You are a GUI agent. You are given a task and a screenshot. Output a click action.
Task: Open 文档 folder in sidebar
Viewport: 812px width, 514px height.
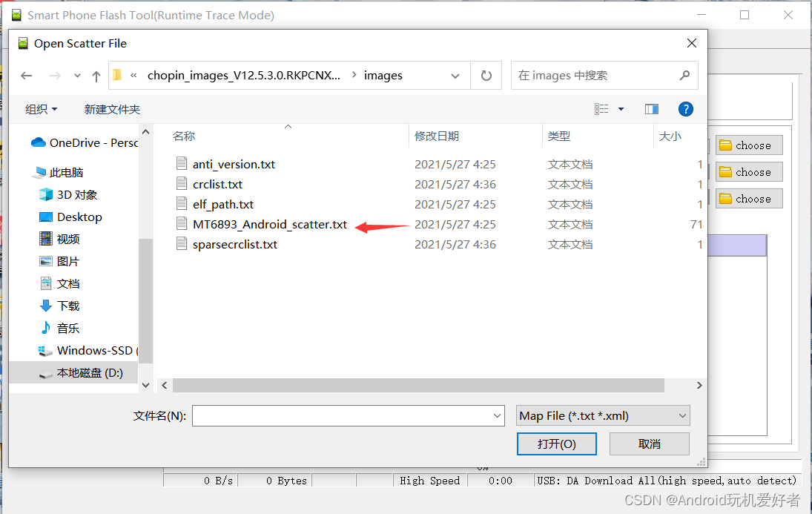coord(59,283)
